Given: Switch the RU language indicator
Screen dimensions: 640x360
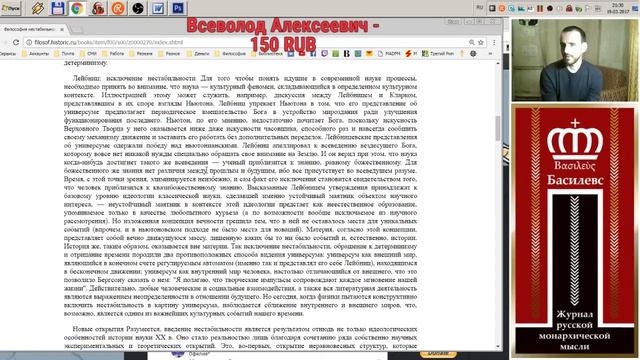Looking at the screenshot, I should coord(480,8).
